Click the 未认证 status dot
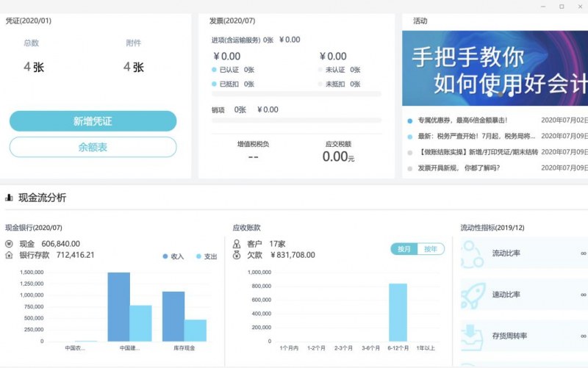 (320, 70)
